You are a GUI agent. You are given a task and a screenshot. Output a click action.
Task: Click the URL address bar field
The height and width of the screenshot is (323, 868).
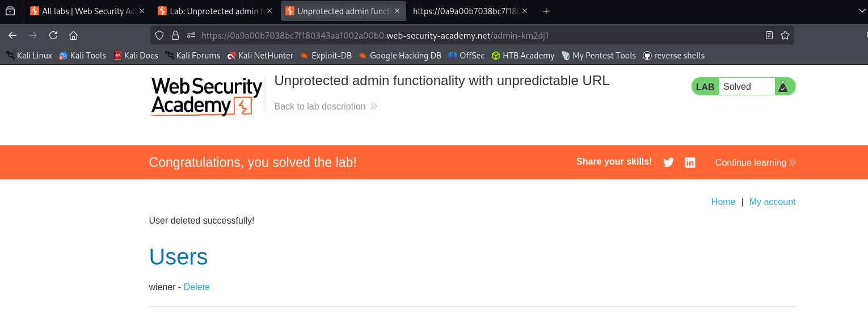coord(454,35)
